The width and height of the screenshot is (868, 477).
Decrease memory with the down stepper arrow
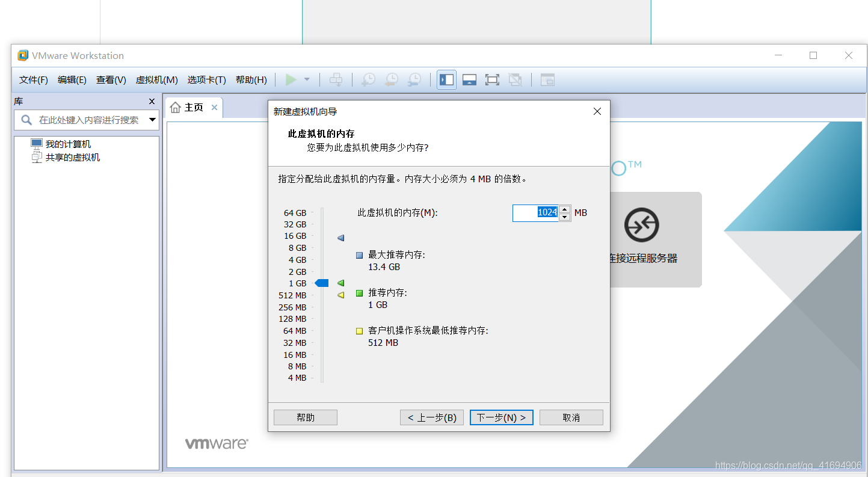pos(565,217)
